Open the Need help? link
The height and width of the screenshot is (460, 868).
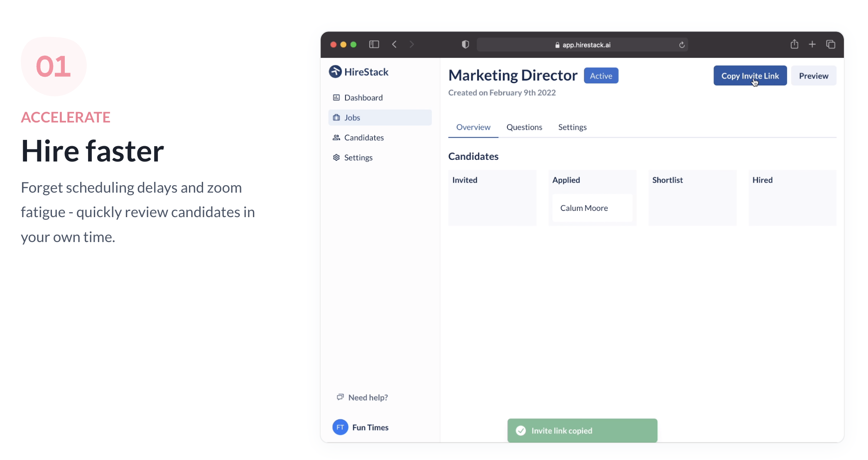(x=368, y=397)
